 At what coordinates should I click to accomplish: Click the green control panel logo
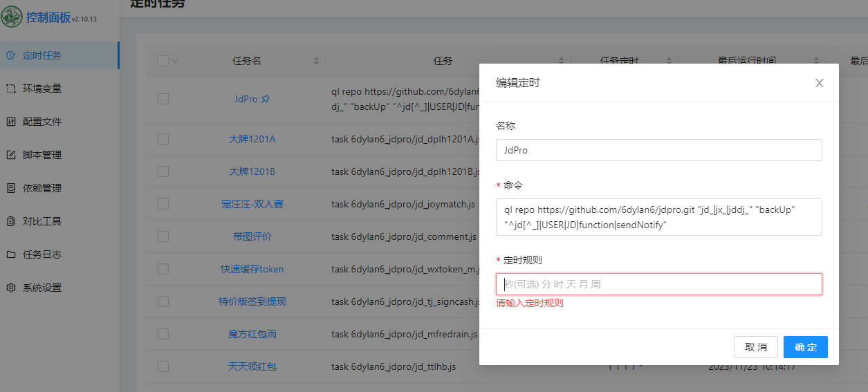click(x=11, y=17)
